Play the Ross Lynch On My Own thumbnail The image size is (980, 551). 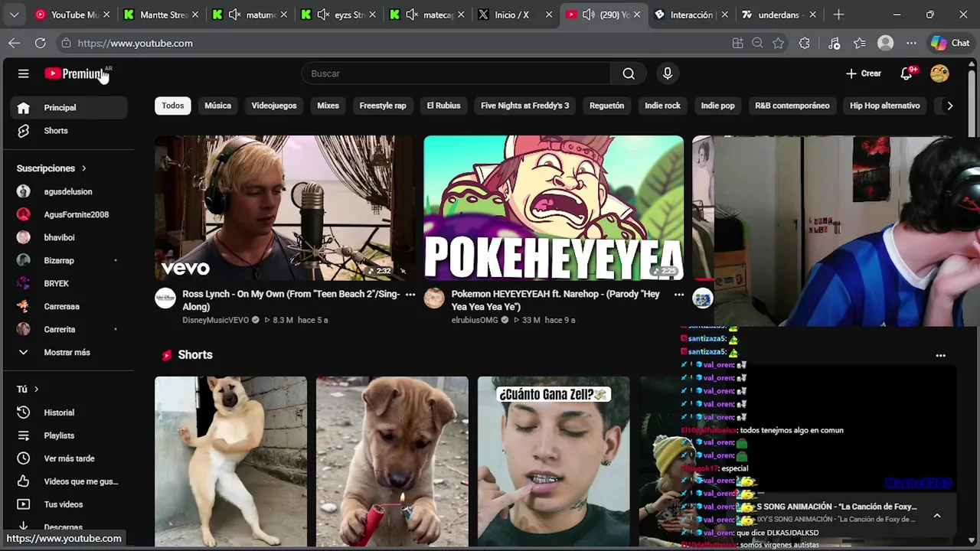[x=284, y=208]
